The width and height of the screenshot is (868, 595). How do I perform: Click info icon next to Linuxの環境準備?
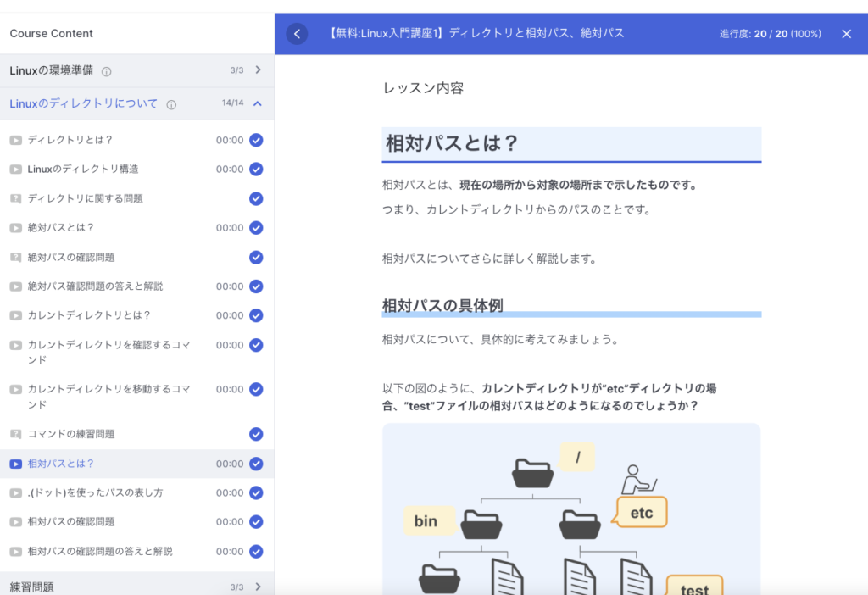[x=106, y=71]
